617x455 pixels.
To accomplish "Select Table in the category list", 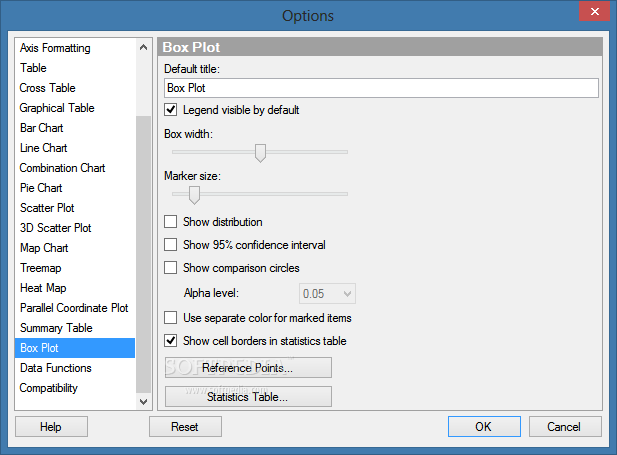I will 75,68.
